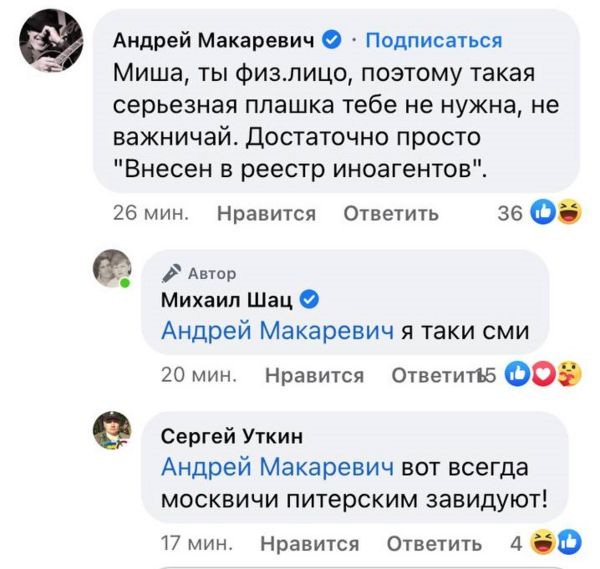Click the 26 мин. timestamp
The height and width of the screenshot is (569, 600).
pos(145,213)
